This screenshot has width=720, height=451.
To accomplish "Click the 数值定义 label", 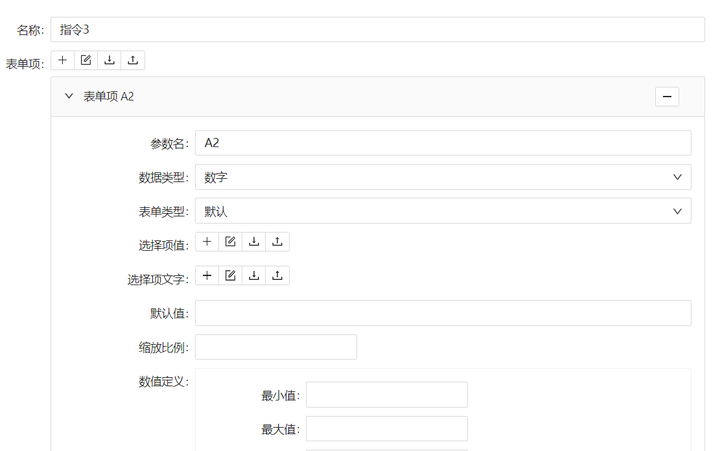I will tap(163, 382).
